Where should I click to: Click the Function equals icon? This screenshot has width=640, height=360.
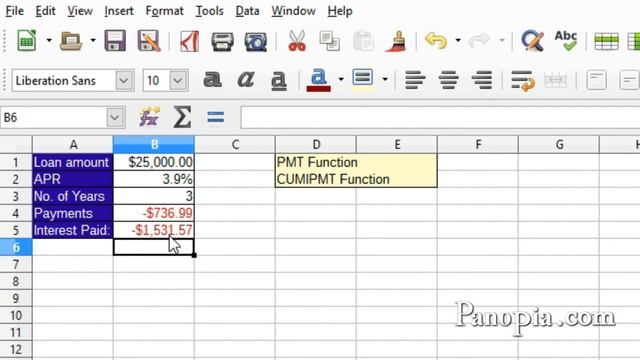coord(216,118)
